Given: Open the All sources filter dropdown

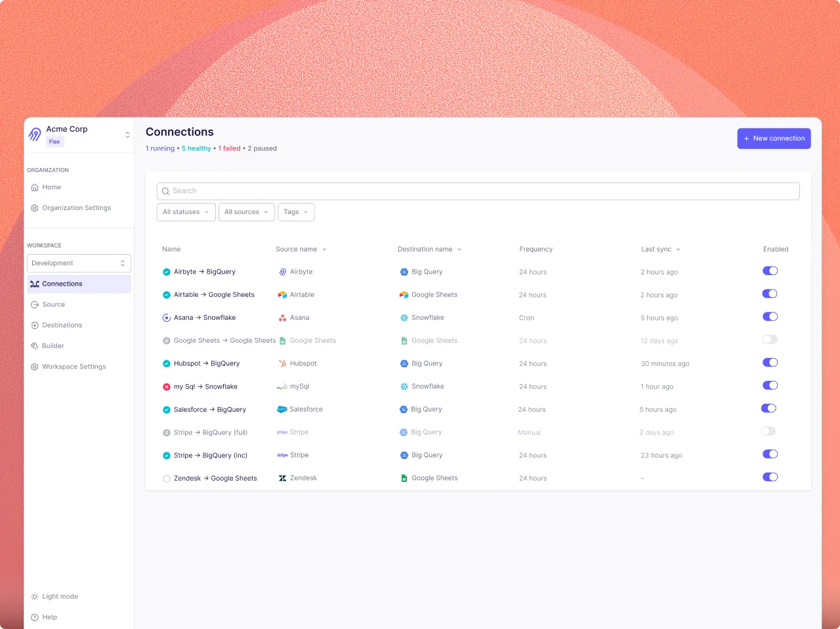Looking at the screenshot, I should (247, 212).
